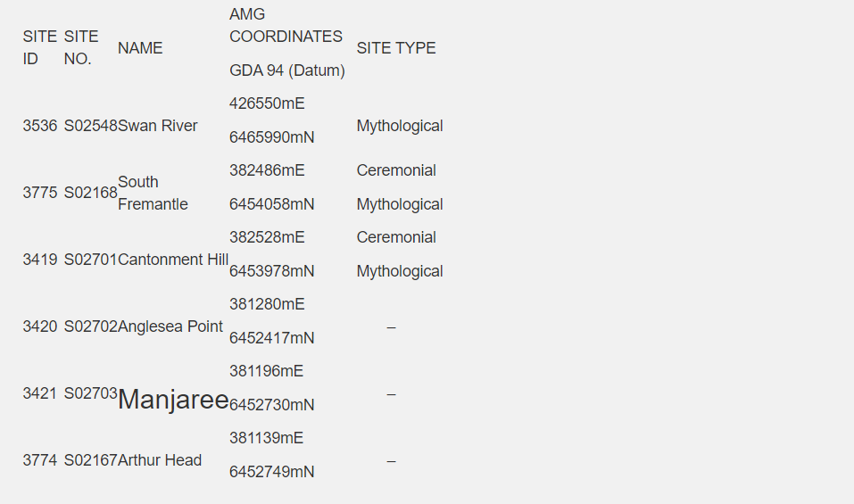
Task: Click the SITE TYPE column header
Action: (x=396, y=48)
